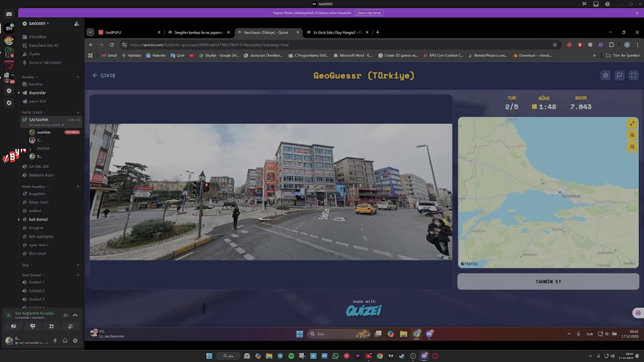
Task: Toggle noise suppression waveform icon
Action: (x=66, y=315)
